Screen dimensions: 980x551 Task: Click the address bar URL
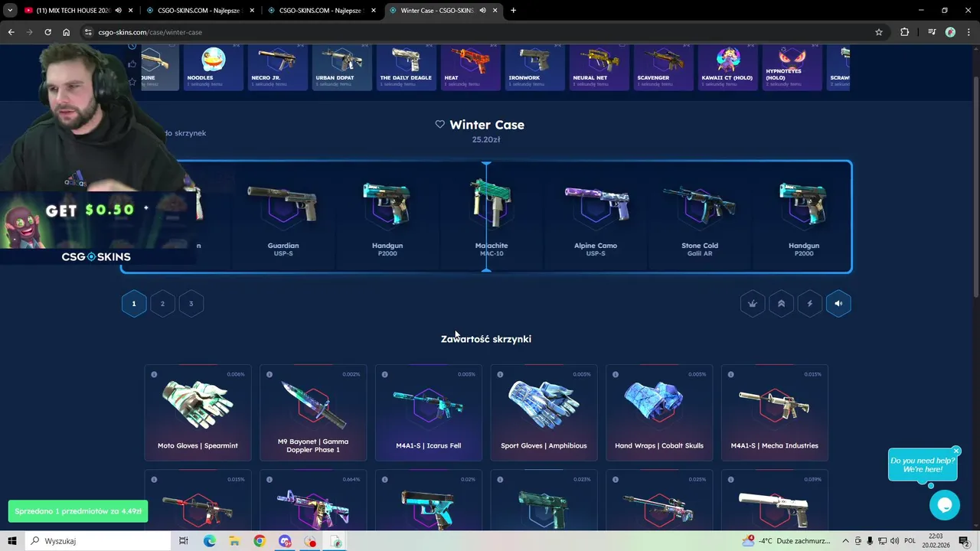pyautogui.click(x=150, y=32)
